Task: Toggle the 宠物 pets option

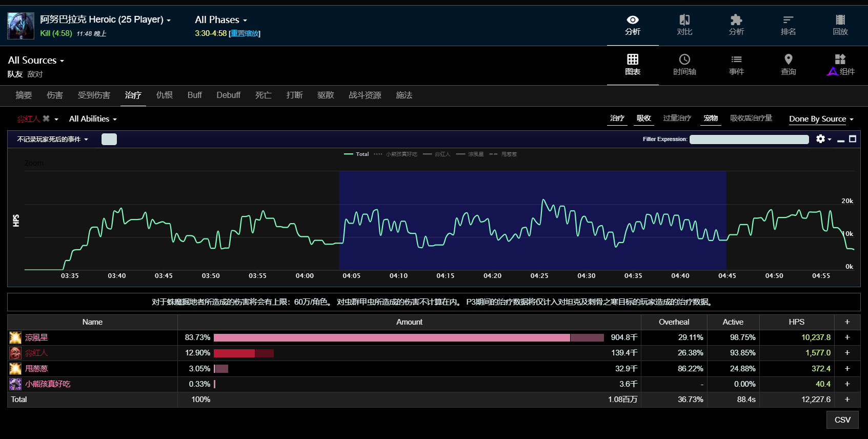Action: 711,118
